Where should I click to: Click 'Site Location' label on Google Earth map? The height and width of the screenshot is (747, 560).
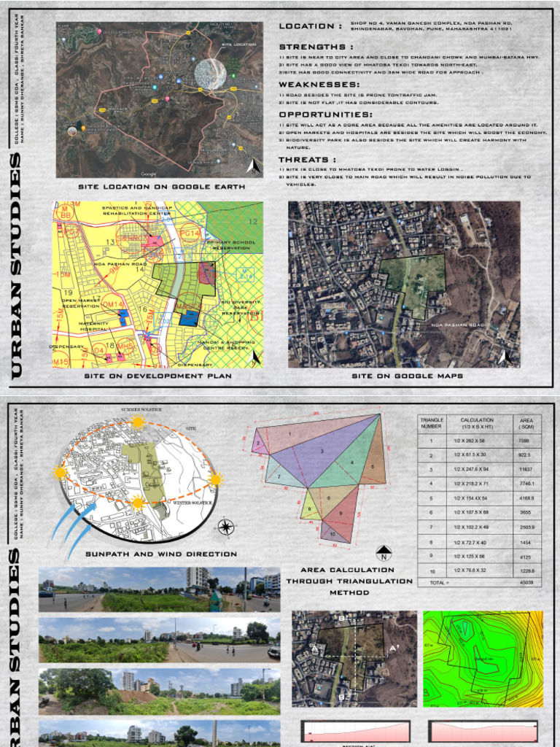pos(238,44)
